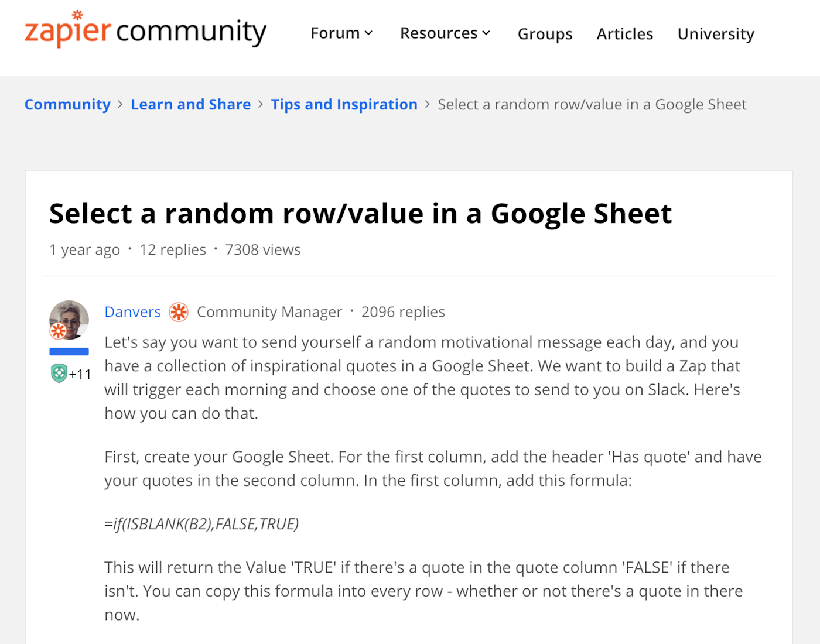This screenshot has height=644, width=820.
Task: Expand the Forum dropdown chevron
Action: point(368,33)
